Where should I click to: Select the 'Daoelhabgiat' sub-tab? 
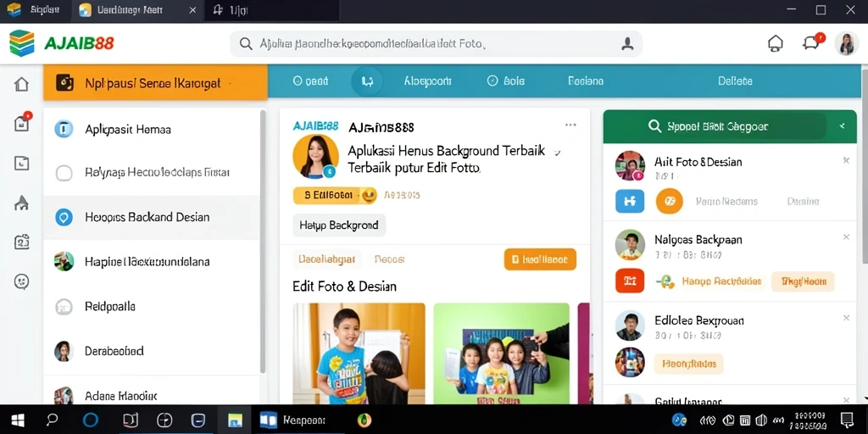326,259
